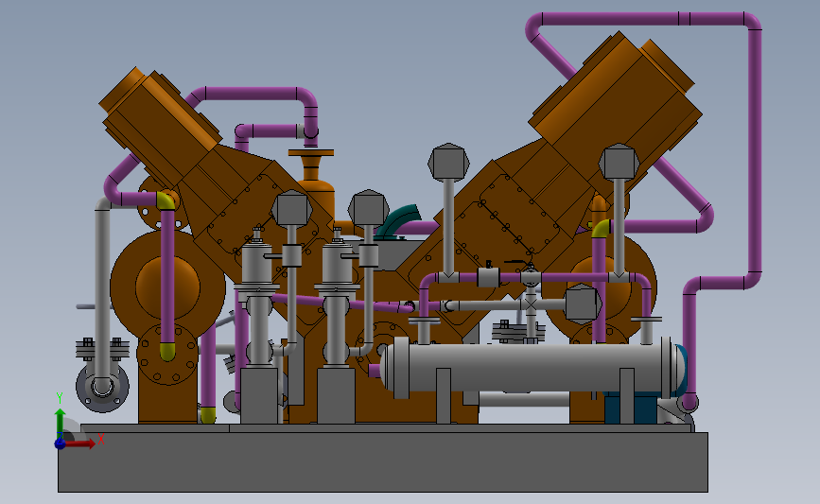This screenshot has height=504, width=820.
Task: Select the gray flanged pipe outlet at far left
Action: point(102,386)
